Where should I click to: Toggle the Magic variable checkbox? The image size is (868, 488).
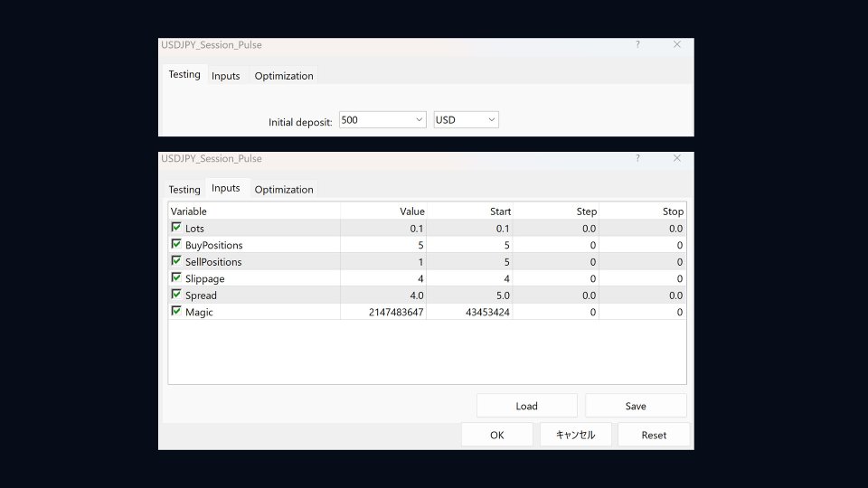pos(176,311)
